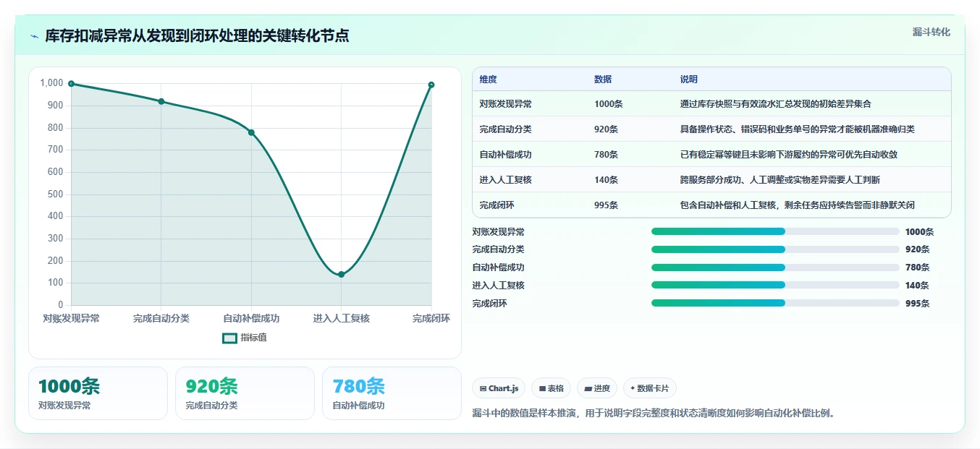Select the 表格 tag chip
The width and height of the screenshot is (980, 449).
click(x=551, y=388)
